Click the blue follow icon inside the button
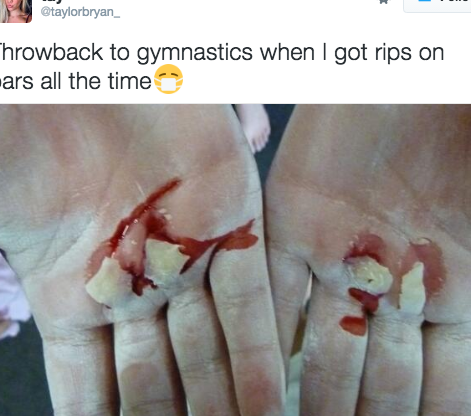 (x=425, y=1)
